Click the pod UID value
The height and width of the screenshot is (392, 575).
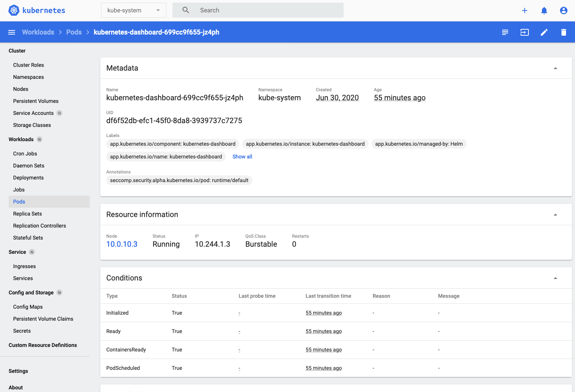[174, 121]
